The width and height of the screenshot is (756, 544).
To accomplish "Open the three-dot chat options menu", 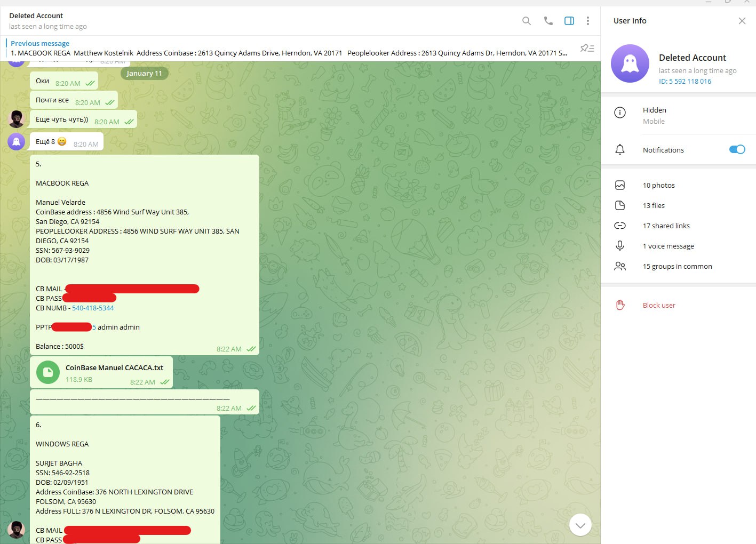I will [588, 21].
